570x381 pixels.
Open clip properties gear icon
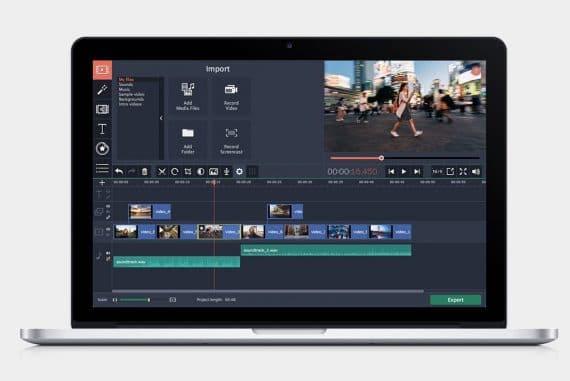(x=239, y=172)
